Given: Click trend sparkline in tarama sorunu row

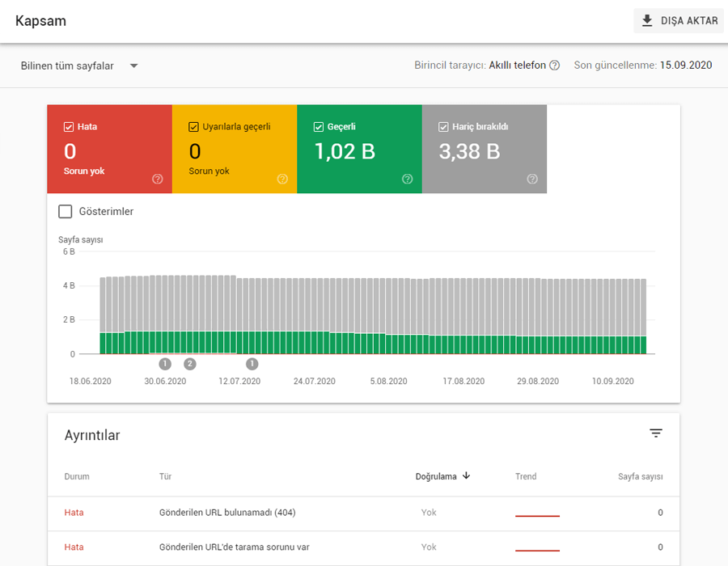Looking at the screenshot, I should coord(537,550).
